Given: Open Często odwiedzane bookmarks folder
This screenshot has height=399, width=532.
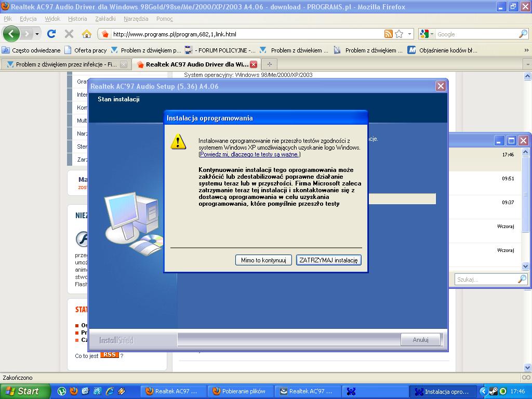Looking at the screenshot, I should [x=31, y=50].
